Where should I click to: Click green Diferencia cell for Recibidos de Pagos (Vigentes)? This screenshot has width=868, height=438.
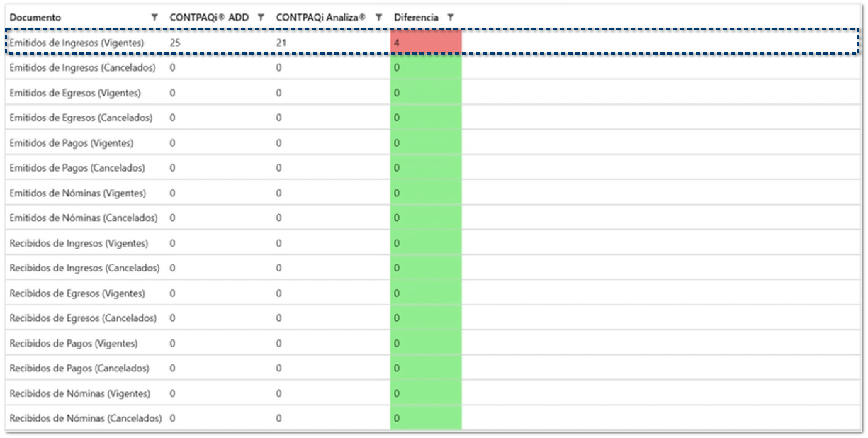coord(426,343)
